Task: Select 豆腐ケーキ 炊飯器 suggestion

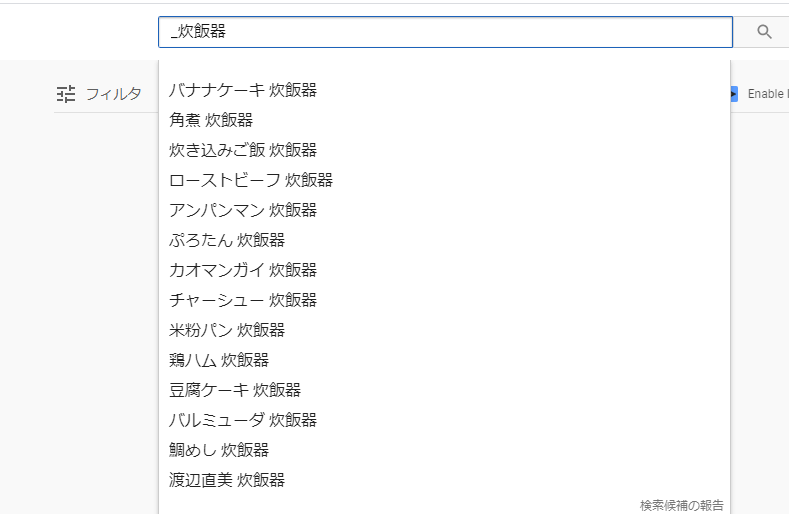Action: (444, 390)
